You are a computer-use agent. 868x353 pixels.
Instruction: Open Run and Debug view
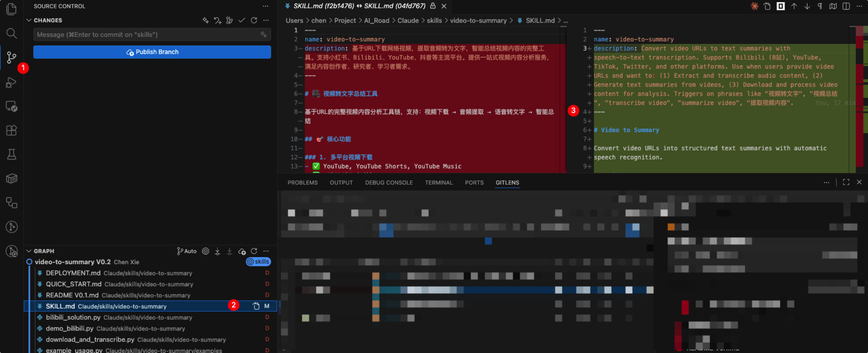[x=11, y=82]
